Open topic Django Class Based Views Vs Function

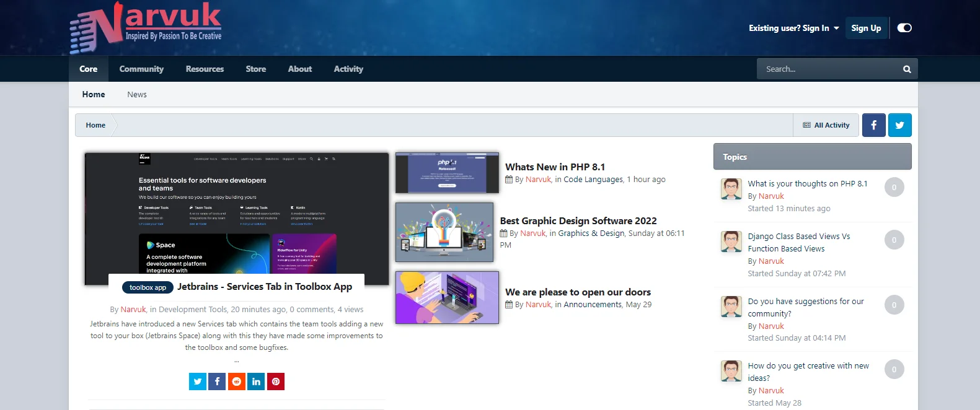[799, 243]
